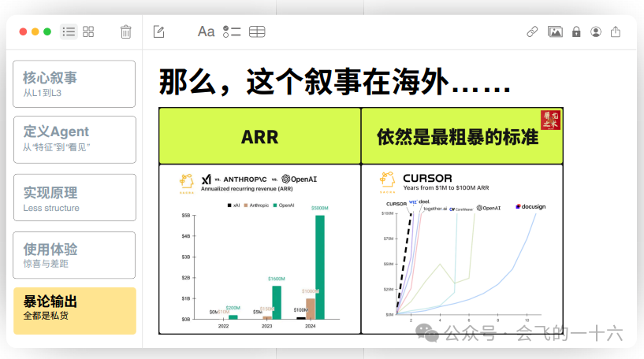The height and width of the screenshot is (359, 644).
Task: Open the Cursor ARR growth chart
Action: (x=462, y=249)
